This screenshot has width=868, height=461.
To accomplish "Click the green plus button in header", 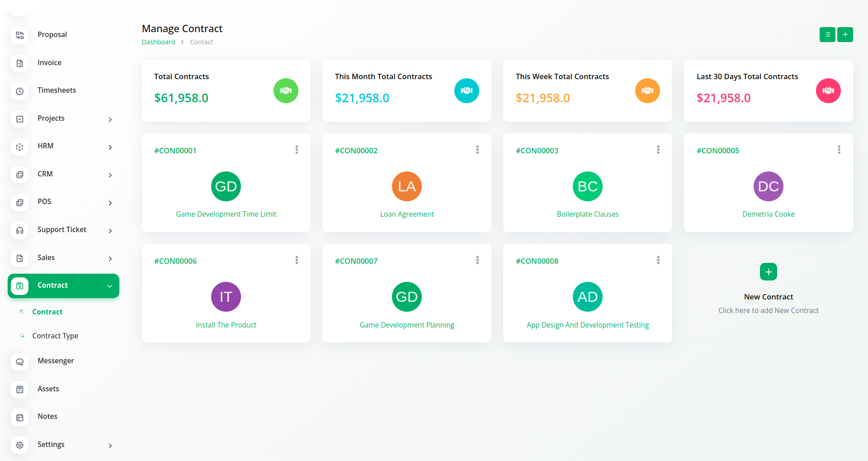I will 844,35.
